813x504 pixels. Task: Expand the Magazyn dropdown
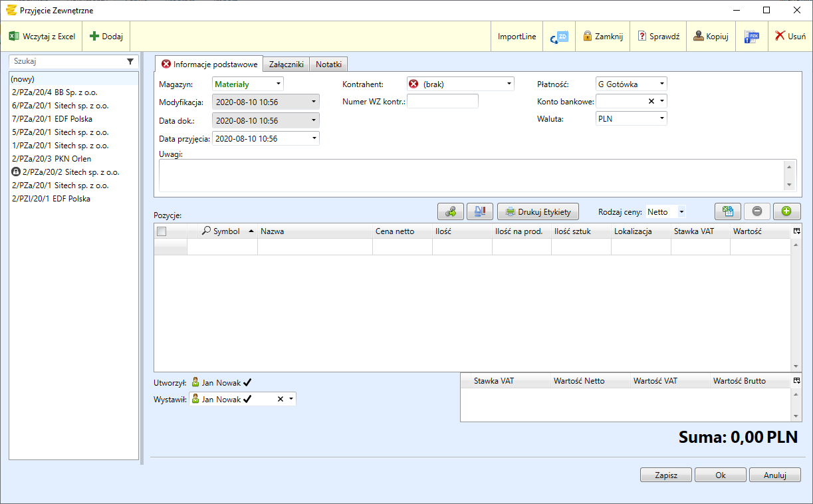point(278,84)
